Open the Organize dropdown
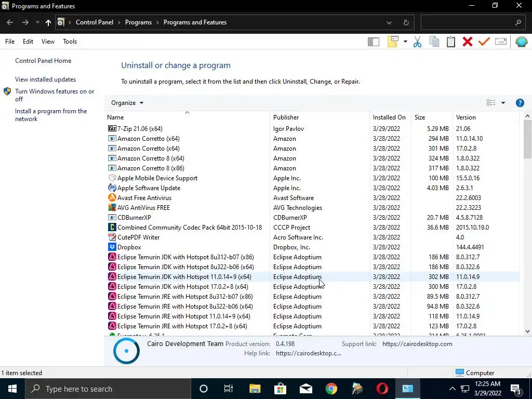532x399 pixels. (127, 103)
